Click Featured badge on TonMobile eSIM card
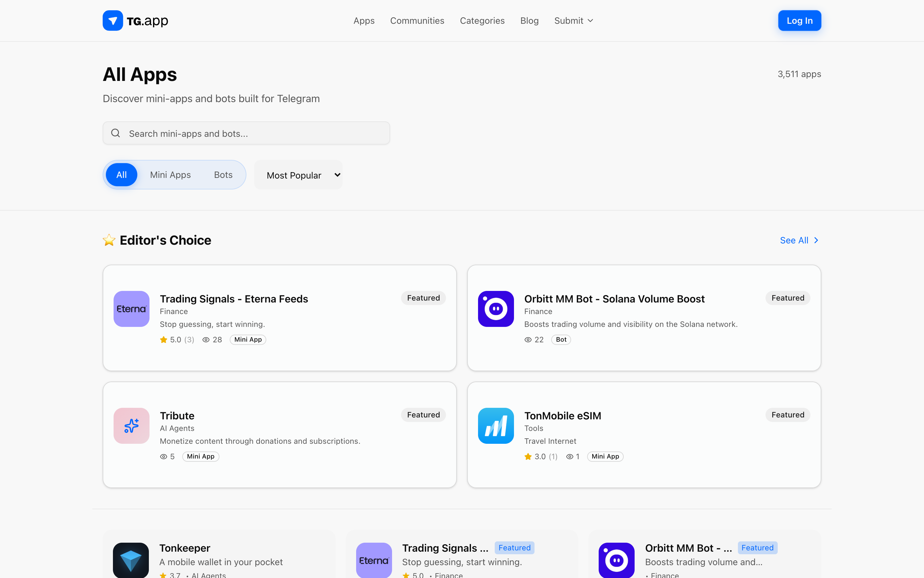This screenshot has height=578, width=924. (788, 415)
